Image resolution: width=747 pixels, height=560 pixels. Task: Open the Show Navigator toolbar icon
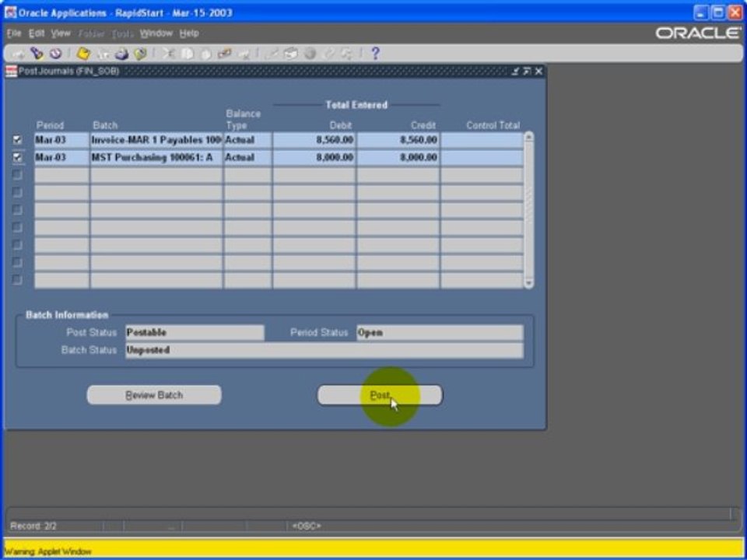(56, 54)
